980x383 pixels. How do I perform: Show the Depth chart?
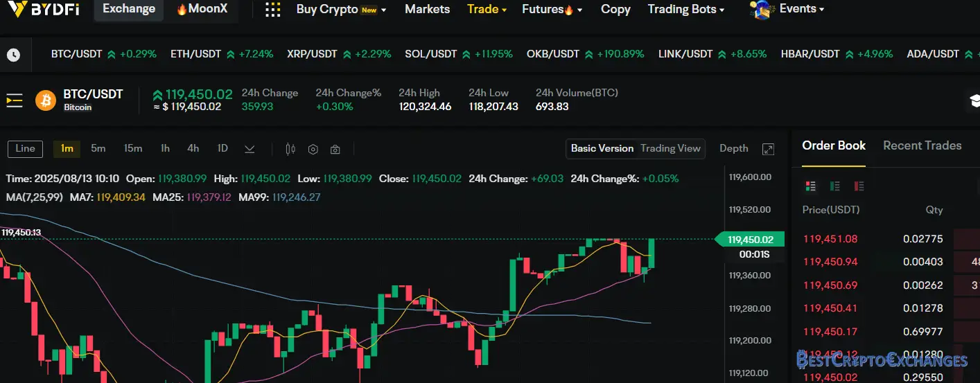[x=734, y=148]
